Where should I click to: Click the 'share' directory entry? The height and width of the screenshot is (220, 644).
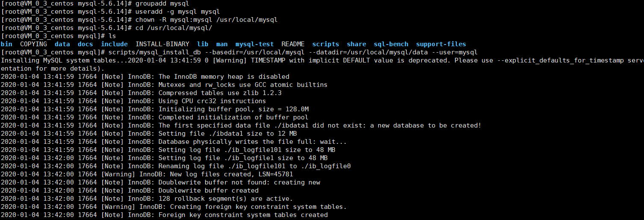point(357,44)
